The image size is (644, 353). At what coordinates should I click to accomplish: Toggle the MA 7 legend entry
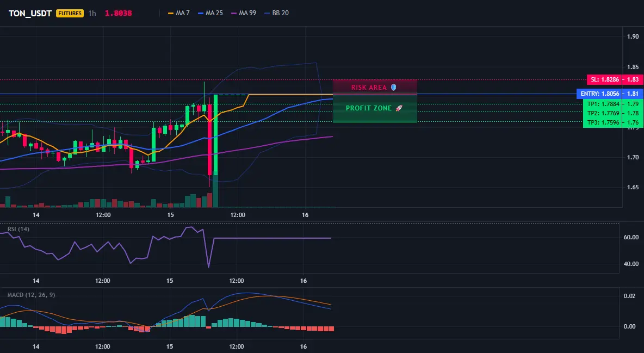tap(179, 13)
